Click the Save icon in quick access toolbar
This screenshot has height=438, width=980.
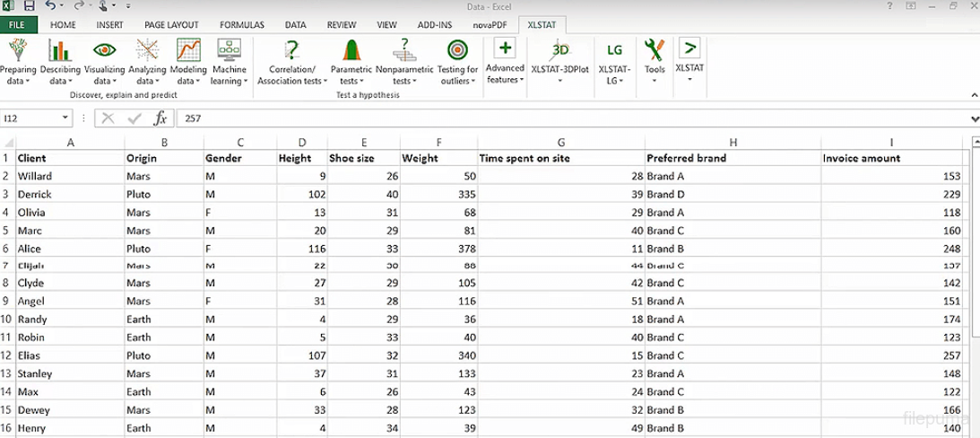click(x=29, y=6)
